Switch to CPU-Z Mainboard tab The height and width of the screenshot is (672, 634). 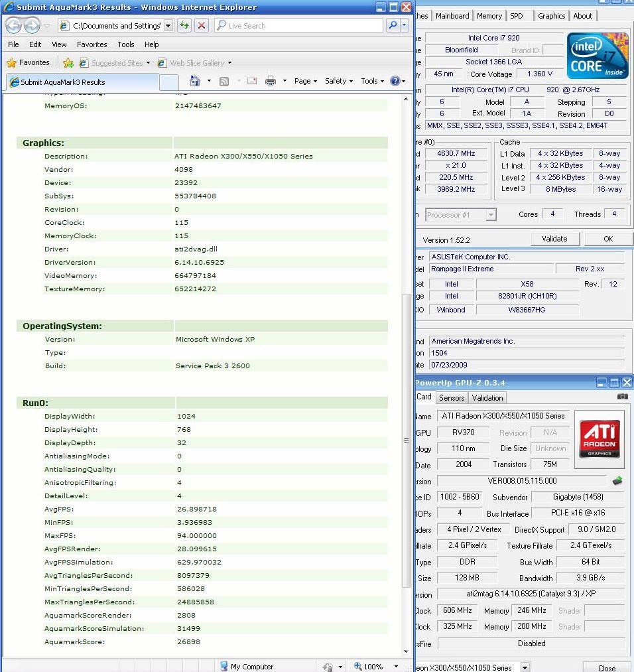(x=452, y=16)
